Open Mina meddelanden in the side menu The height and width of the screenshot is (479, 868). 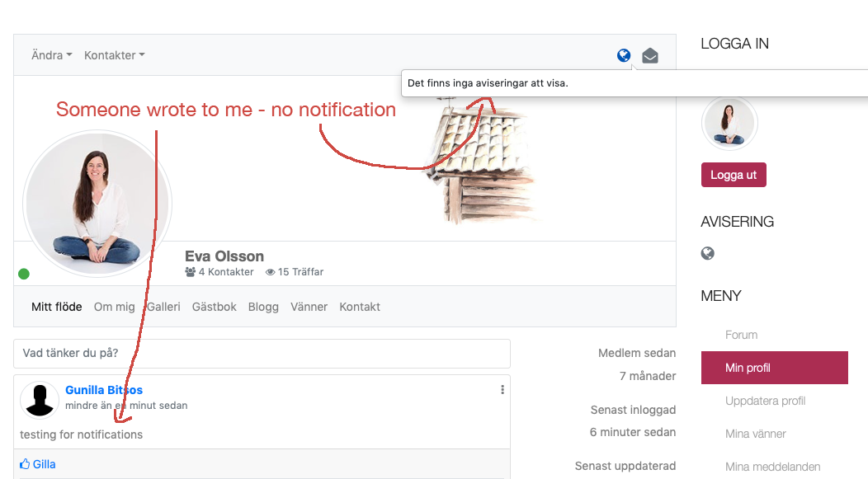773,467
